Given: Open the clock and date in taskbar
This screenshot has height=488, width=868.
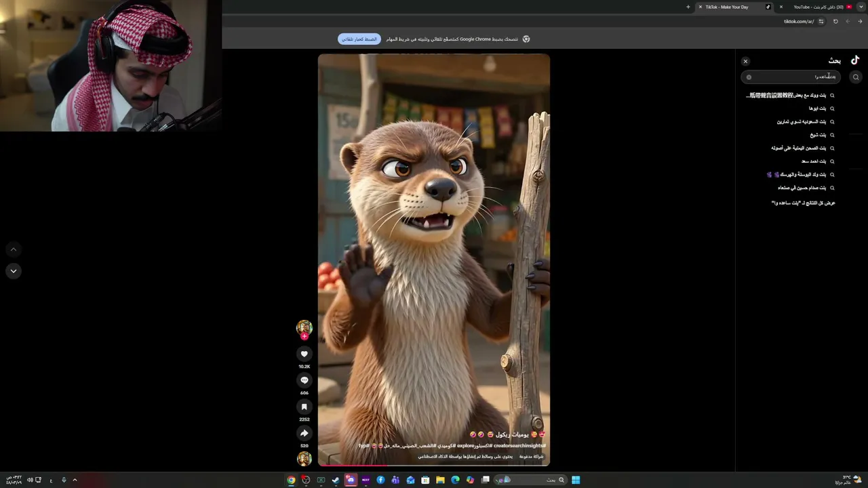Looking at the screenshot, I should [x=14, y=480].
